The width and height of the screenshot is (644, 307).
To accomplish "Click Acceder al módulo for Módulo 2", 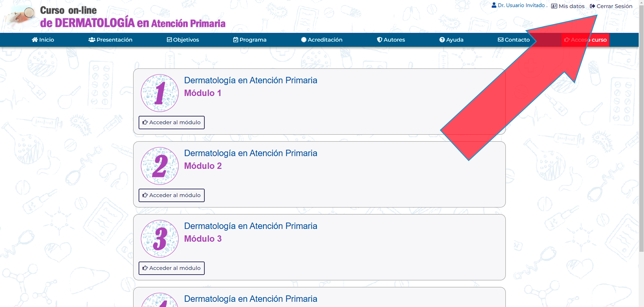I will point(172,195).
